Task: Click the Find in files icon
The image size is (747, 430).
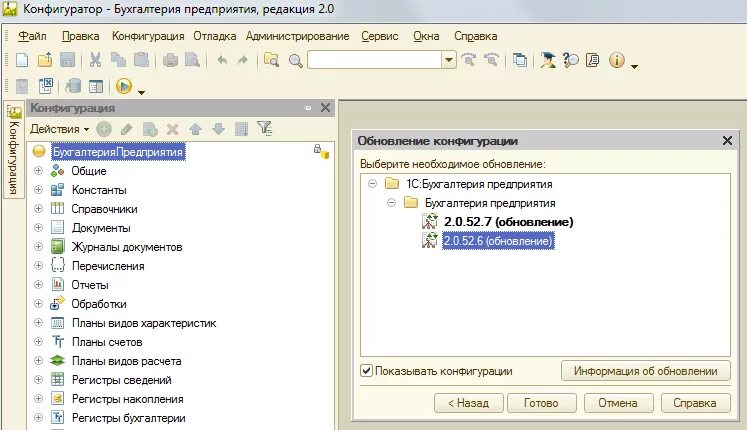Action: tap(271, 60)
